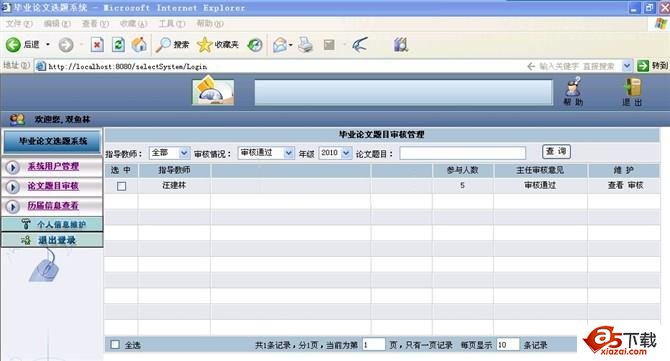Open the 查看 menu in the menu bar
Screen dimensions: 670x361
pyautogui.click(x=95, y=23)
